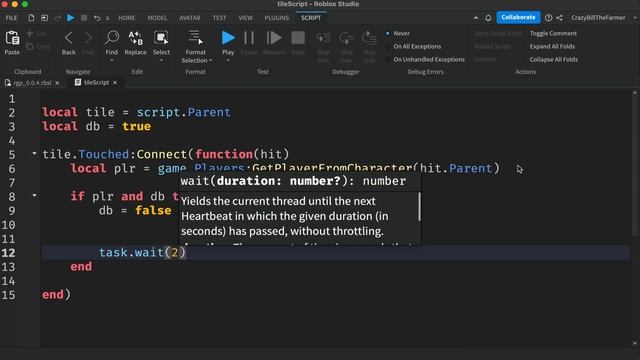Switch to the PLUGINS ribbon tab
The image size is (640, 360).
click(277, 18)
